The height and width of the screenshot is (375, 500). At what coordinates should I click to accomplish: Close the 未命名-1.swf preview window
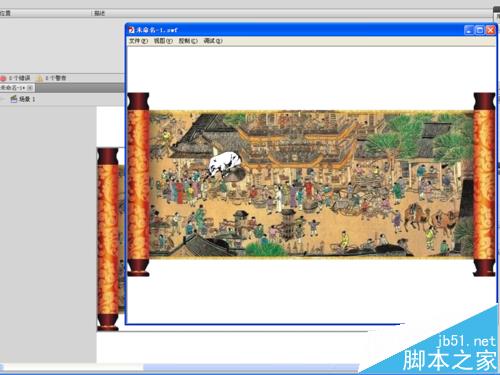pyautogui.click(x=490, y=30)
